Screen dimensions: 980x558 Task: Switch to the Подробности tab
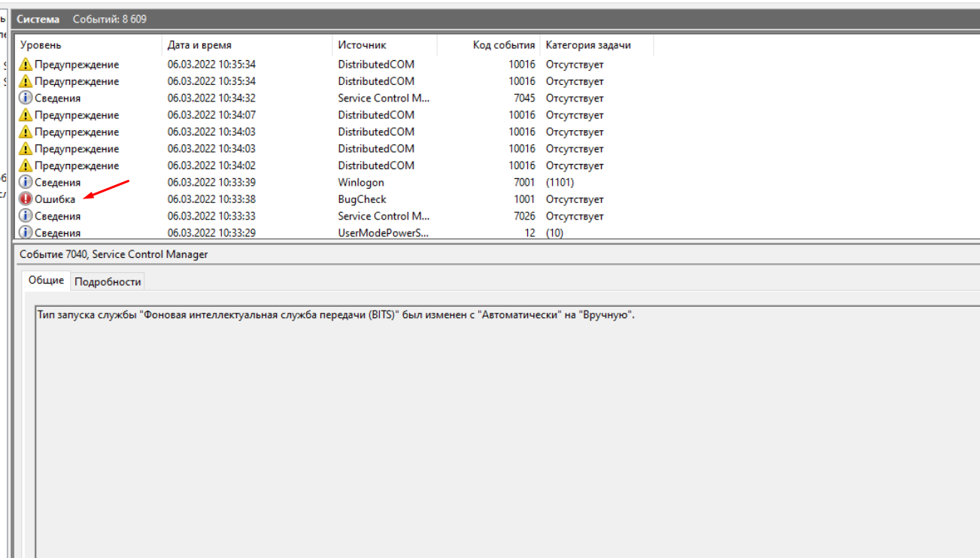(x=108, y=281)
